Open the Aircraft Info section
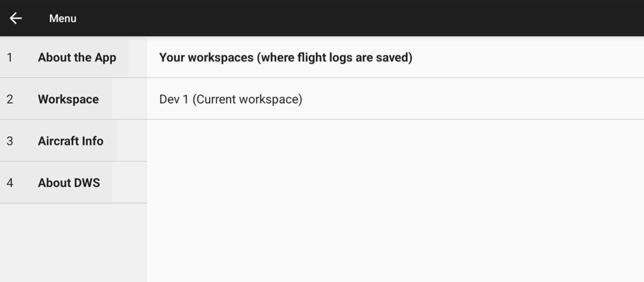Image resolution: width=644 pixels, height=282 pixels. pyautogui.click(x=70, y=141)
